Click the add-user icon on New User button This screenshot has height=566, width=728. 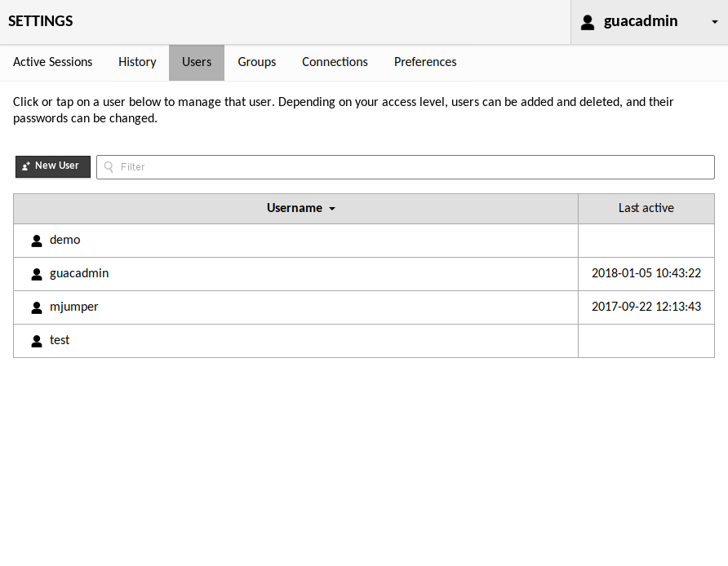pos(25,166)
